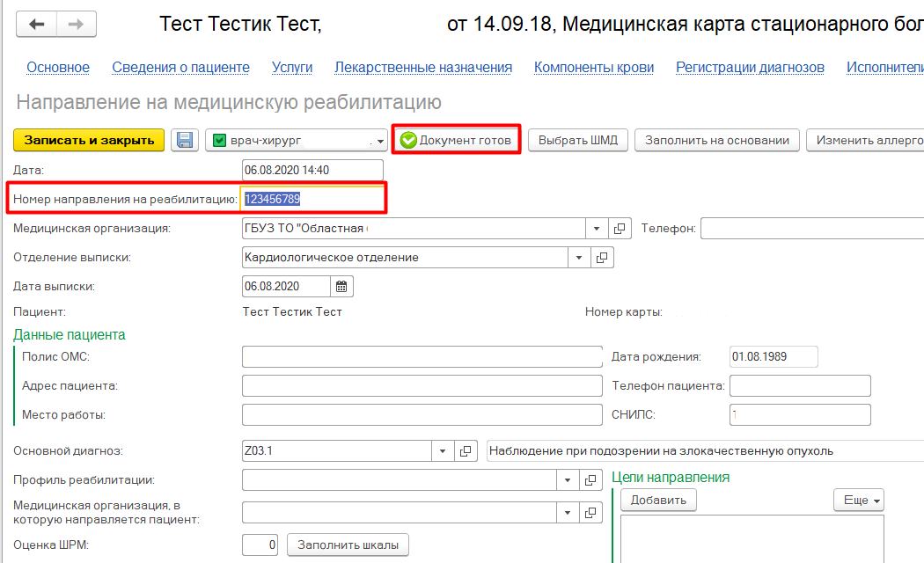The image size is (924, 563).
Task: Open the Профиль реабилитации record icon
Action: 592,480
